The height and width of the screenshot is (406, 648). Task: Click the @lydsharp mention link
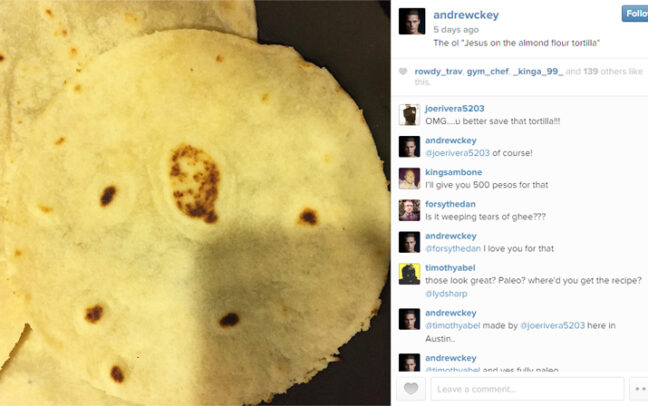click(x=446, y=294)
